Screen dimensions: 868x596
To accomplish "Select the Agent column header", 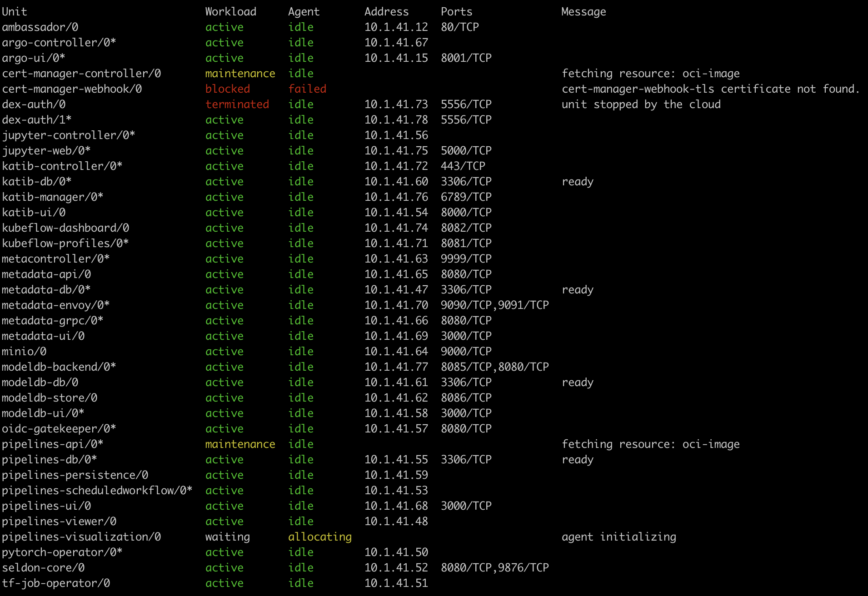I will (x=304, y=11).
